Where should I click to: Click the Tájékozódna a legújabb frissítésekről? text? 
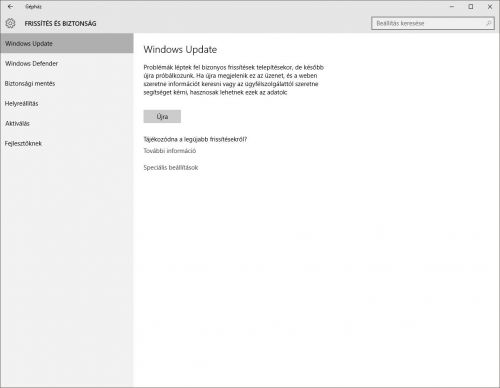pos(195,139)
